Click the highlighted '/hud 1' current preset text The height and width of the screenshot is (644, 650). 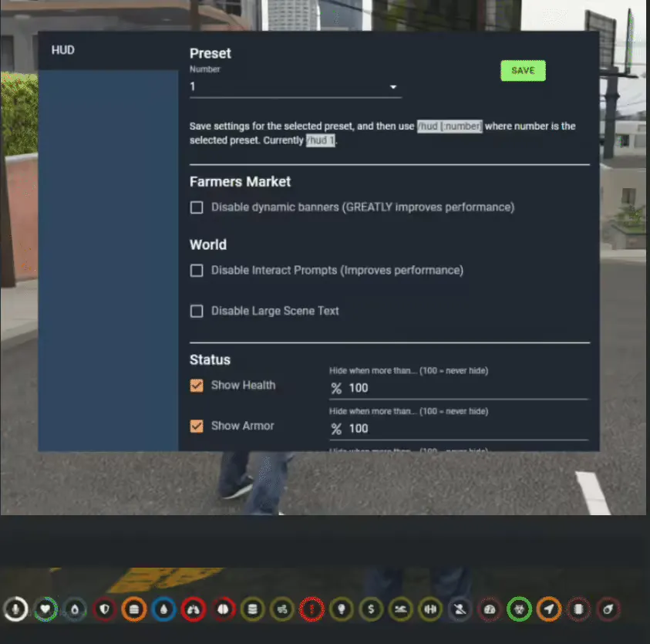321,140
